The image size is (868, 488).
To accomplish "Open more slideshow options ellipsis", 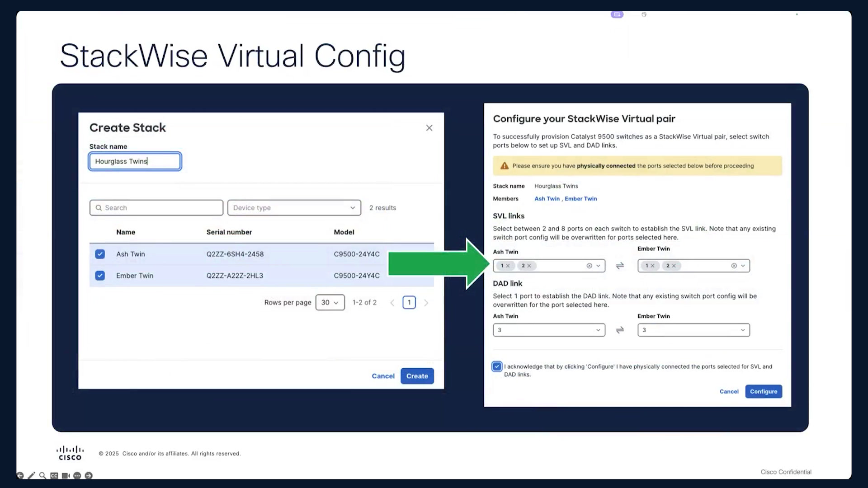I will (77, 475).
